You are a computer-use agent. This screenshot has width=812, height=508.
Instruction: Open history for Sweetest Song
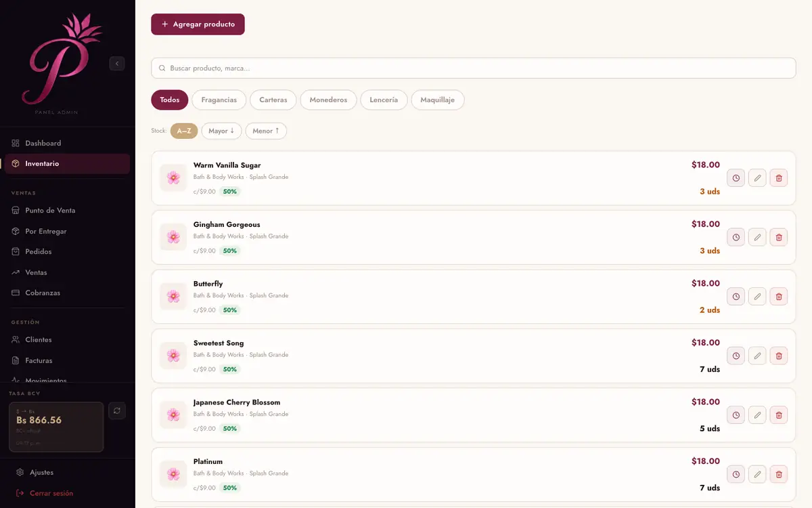point(736,356)
